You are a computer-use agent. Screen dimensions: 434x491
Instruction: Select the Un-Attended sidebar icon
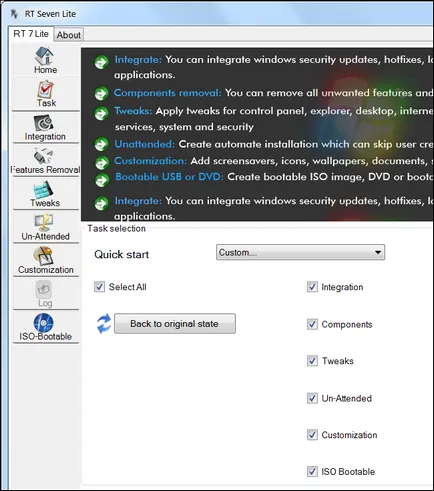point(44,222)
